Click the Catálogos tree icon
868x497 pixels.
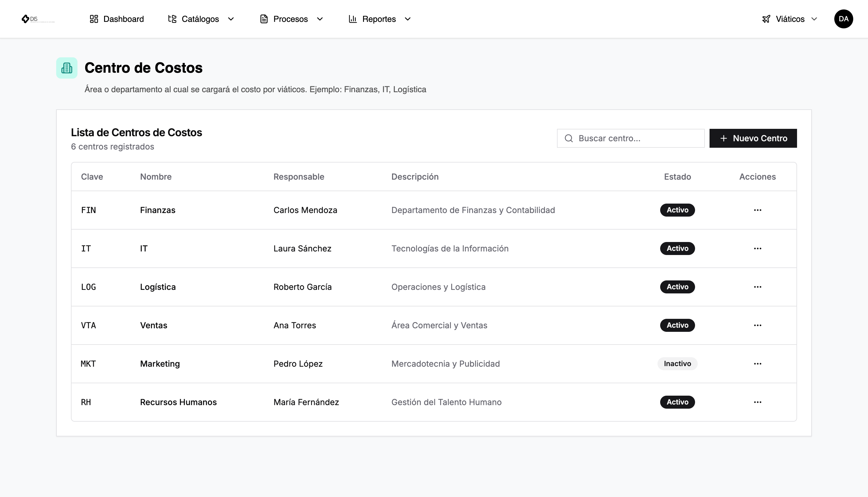172,19
